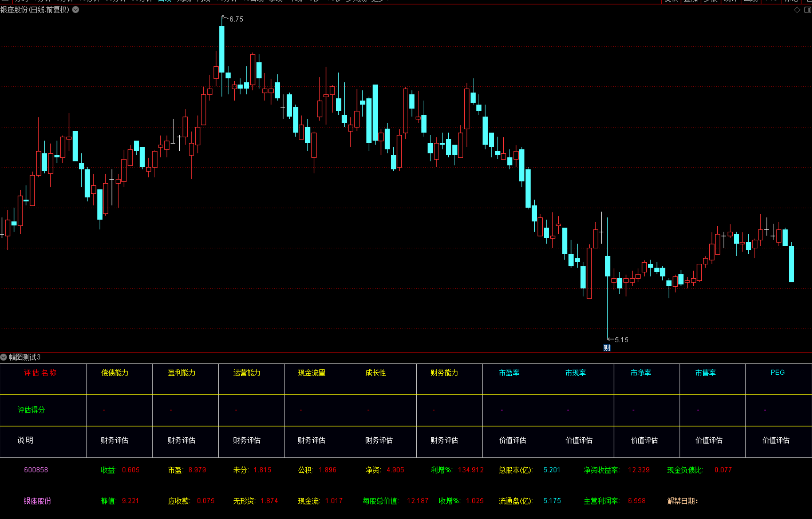Click the PEG valuation header

click(777, 372)
